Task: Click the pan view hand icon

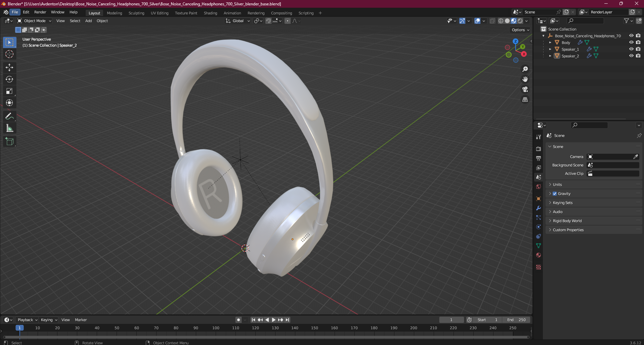Action: coord(525,79)
